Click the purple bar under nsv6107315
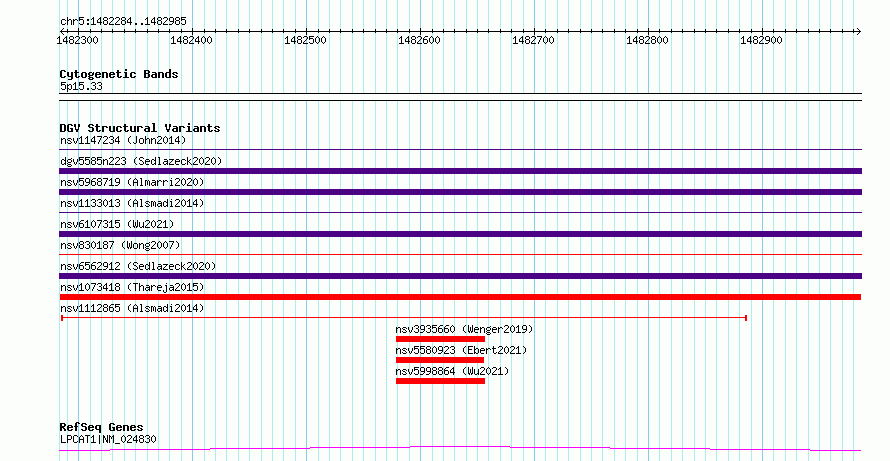Viewport: 890px width, 461px height. pos(460,234)
